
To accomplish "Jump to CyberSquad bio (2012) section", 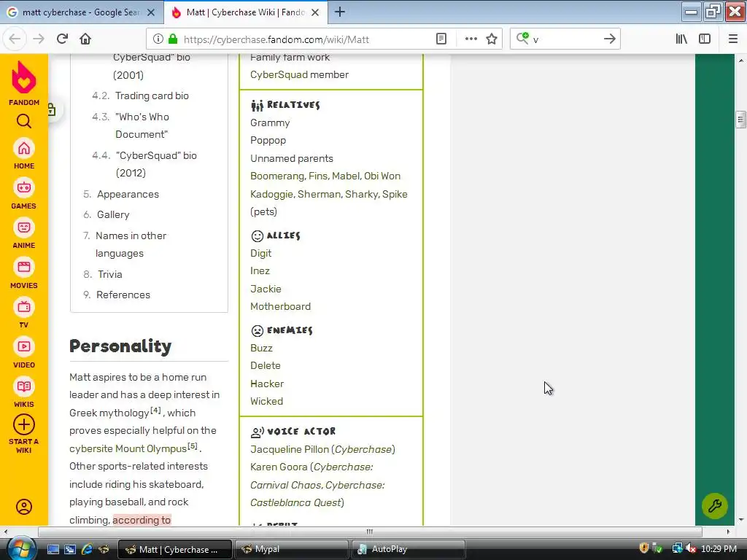I will click(x=156, y=164).
